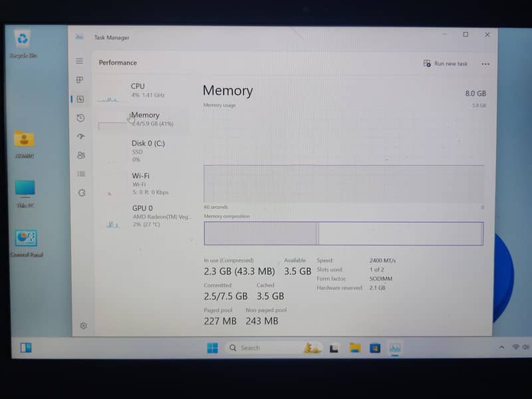Select the Disk 0 (C:) item
The height and width of the screenshot is (399, 532).
(148, 148)
